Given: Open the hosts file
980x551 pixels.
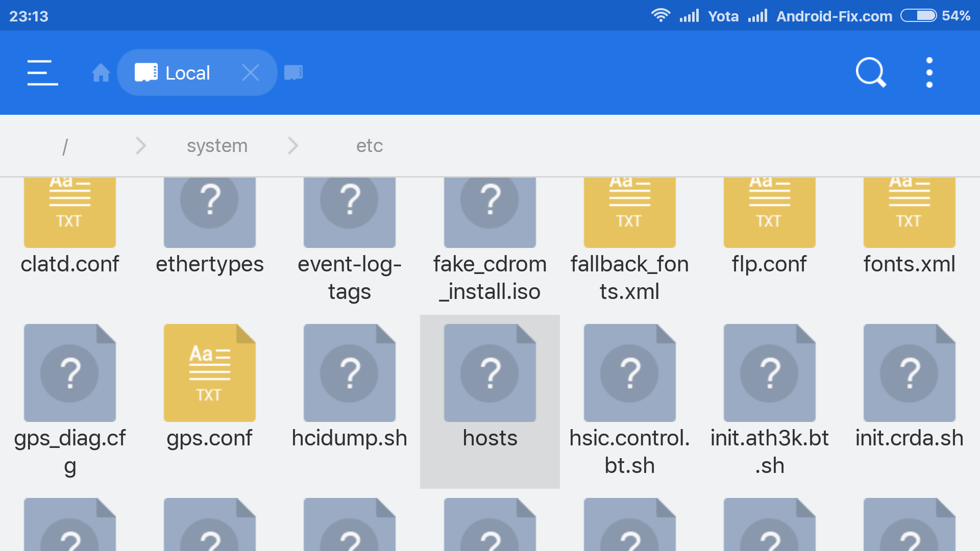Looking at the screenshot, I should 489,388.
